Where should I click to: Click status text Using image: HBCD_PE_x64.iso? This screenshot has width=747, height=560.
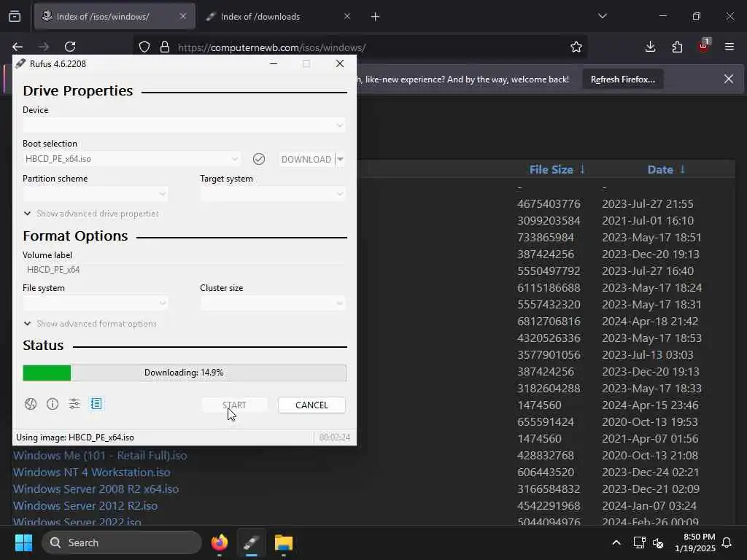(75, 437)
